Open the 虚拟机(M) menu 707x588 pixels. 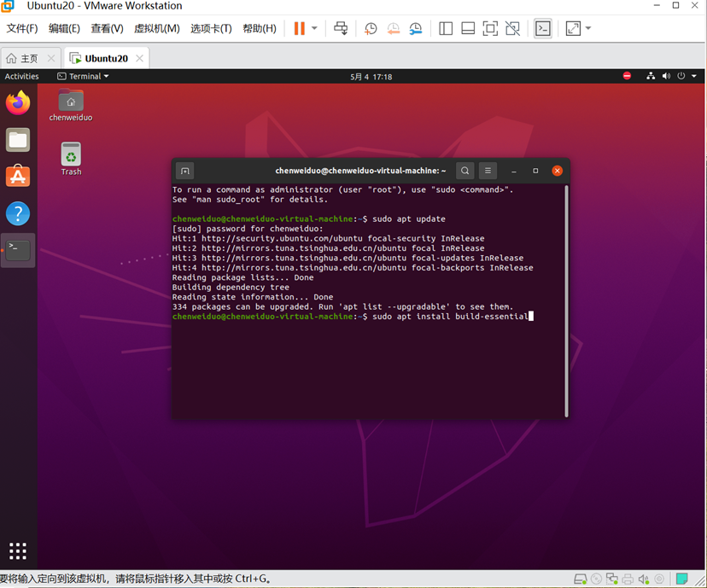tap(156, 28)
